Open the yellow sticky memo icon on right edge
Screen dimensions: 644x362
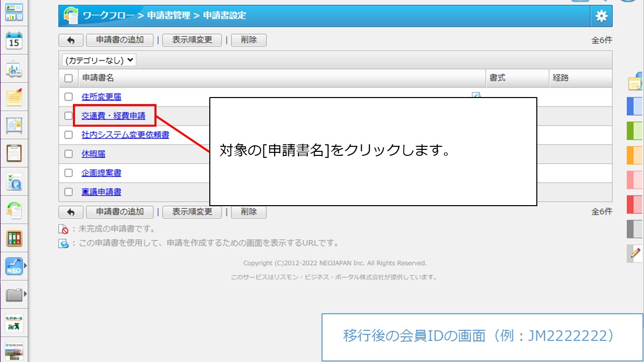pyautogui.click(x=636, y=82)
